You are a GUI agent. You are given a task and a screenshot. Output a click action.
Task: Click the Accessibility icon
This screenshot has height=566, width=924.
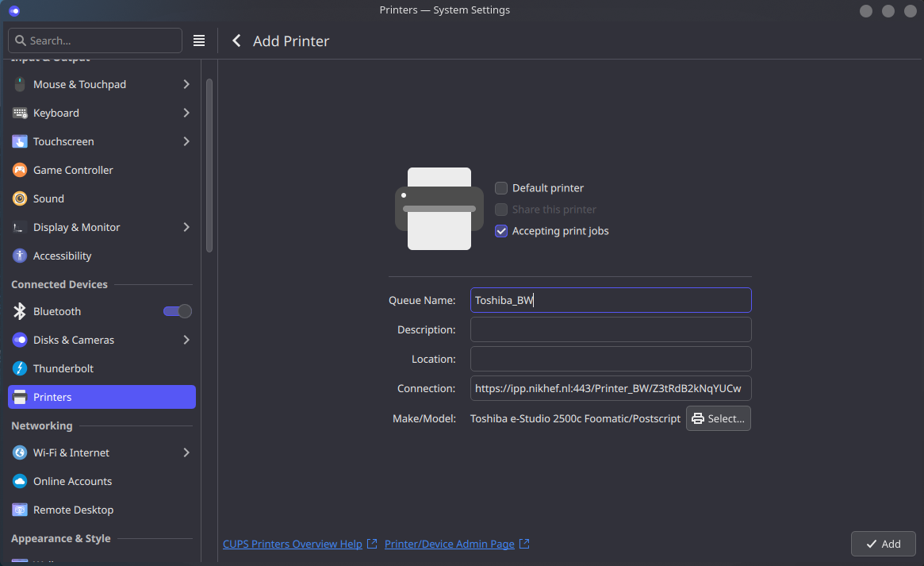[20, 256]
